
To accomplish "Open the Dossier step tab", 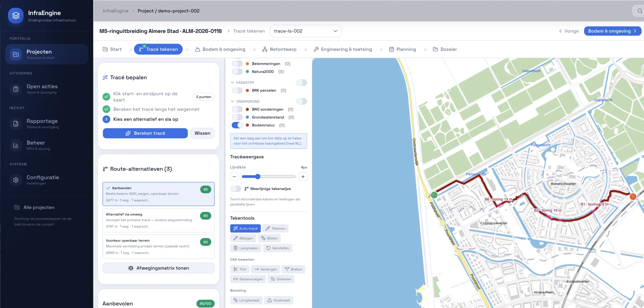I will 445,49.
